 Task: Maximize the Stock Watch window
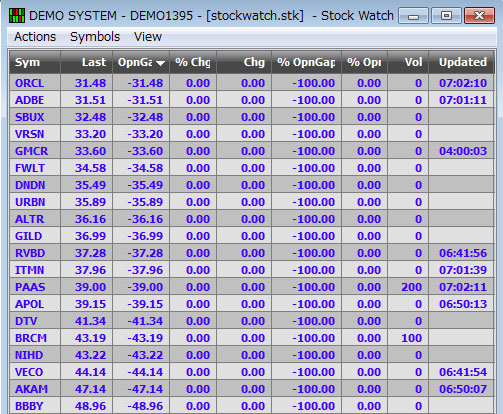446,16
